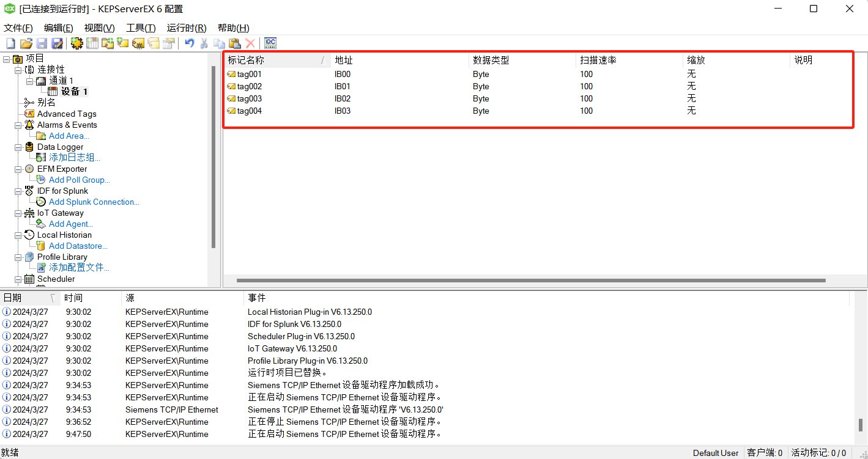
Task: Click the event log vertical scrollbar
Action: click(x=861, y=425)
